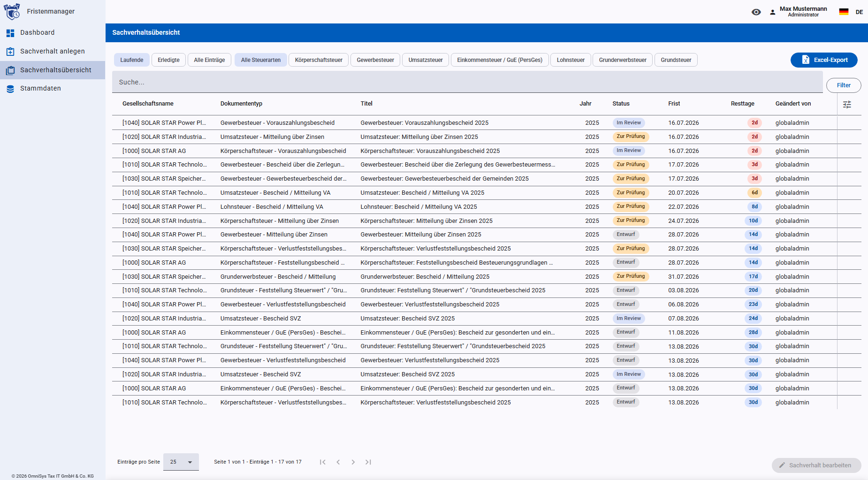Click the 17d remaining days badge
Image resolution: width=868 pixels, height=480 pixels.
753,276
